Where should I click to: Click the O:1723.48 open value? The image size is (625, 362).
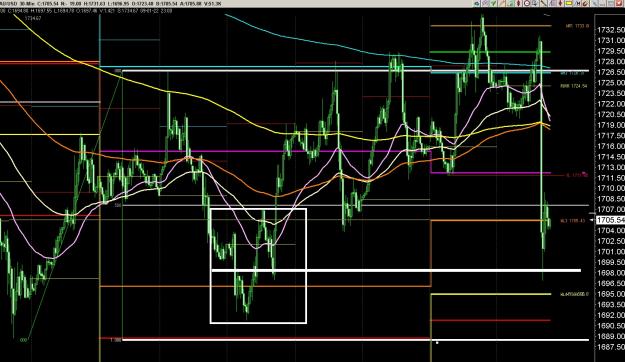142,4
